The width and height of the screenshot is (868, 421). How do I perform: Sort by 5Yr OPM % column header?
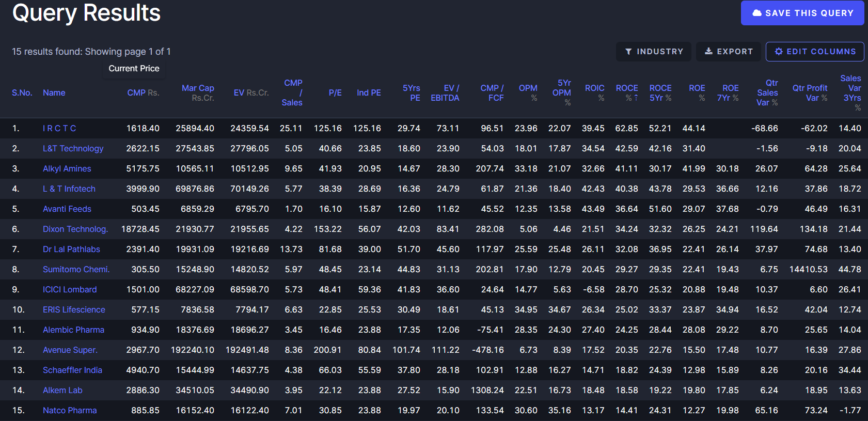coord(562,92)
